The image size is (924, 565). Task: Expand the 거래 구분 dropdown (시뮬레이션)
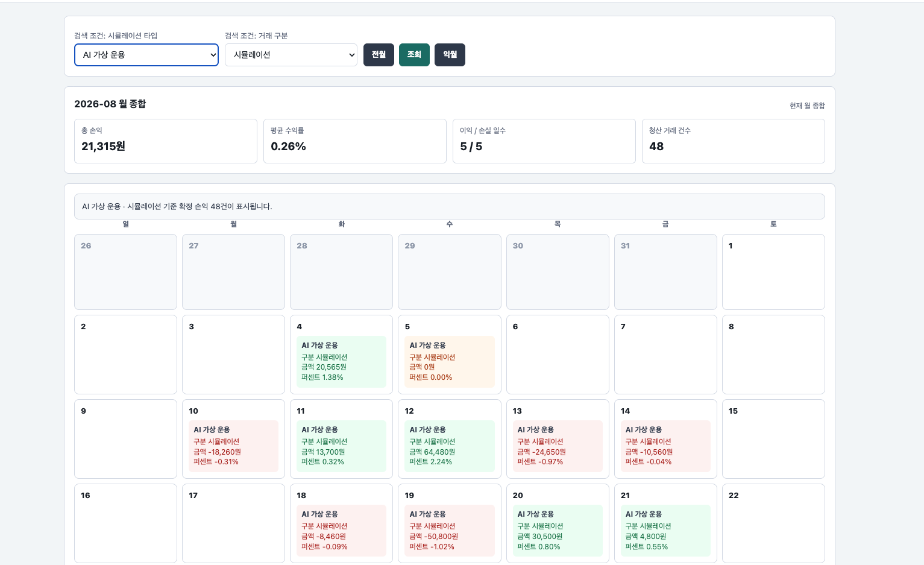click(291, 55)
